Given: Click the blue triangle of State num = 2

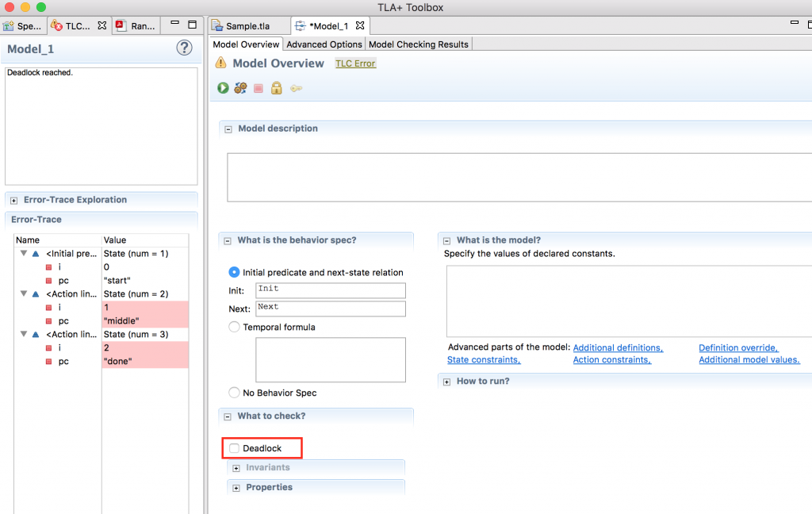Looking at the screenshot, I should click(x=36, y=294).
